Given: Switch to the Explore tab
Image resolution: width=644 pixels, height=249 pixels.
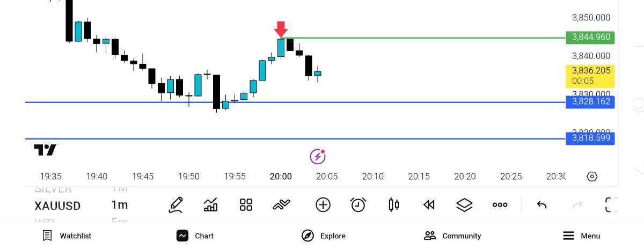Looking at the screenshot, I should [x=324, y=236].
